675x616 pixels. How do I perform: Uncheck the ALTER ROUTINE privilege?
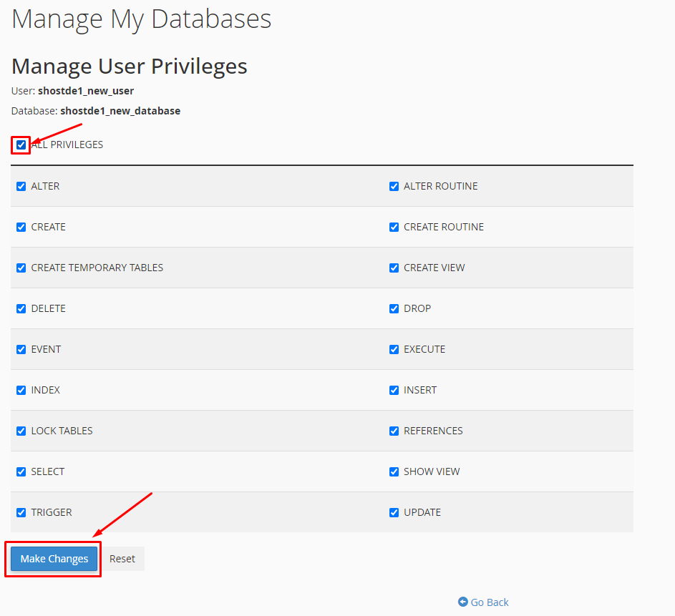[394, 186]
